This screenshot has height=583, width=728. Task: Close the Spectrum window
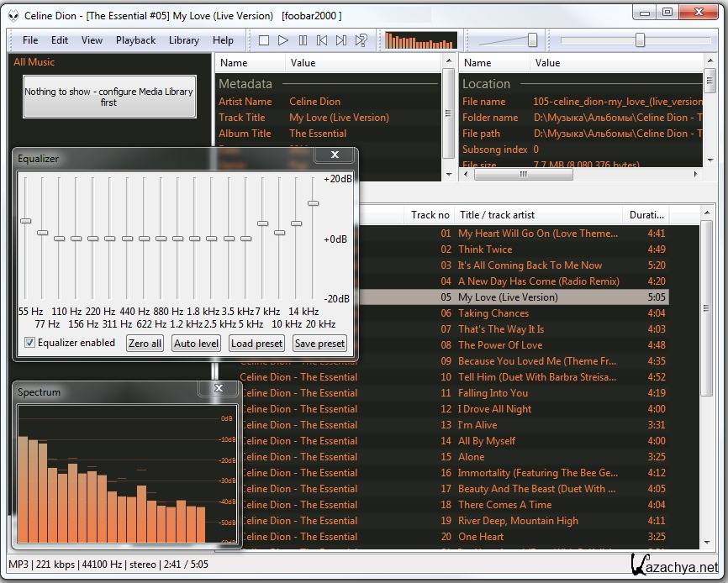[219, 389]
